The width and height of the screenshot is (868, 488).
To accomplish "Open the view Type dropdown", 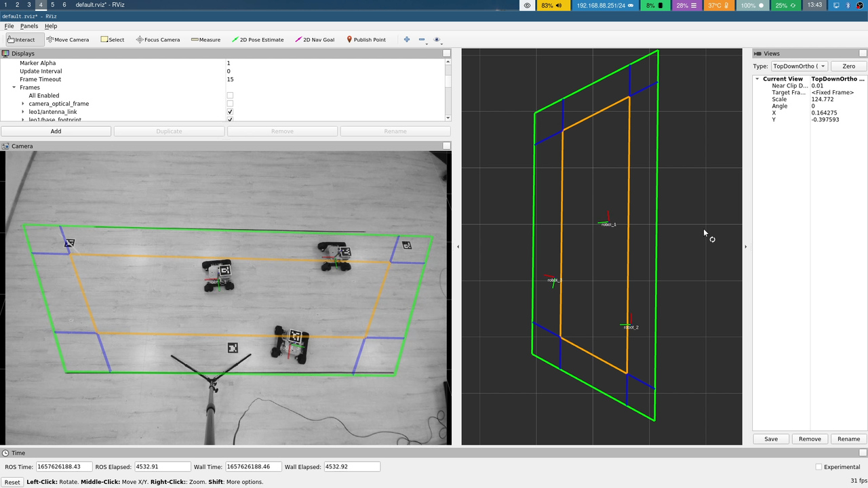I will [x=799, y=66].
